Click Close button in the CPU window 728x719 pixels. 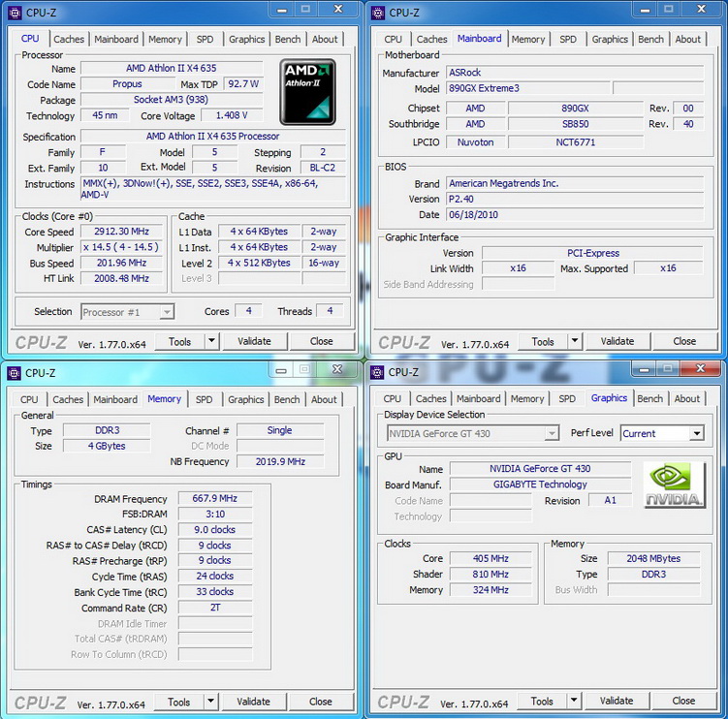coord(321,341)
